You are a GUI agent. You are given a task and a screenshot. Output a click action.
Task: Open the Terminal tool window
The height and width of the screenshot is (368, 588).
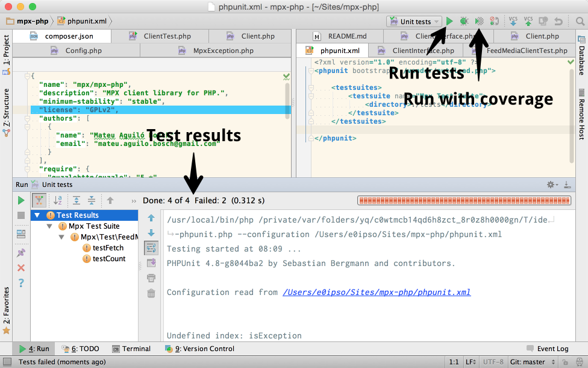point(131,349)
